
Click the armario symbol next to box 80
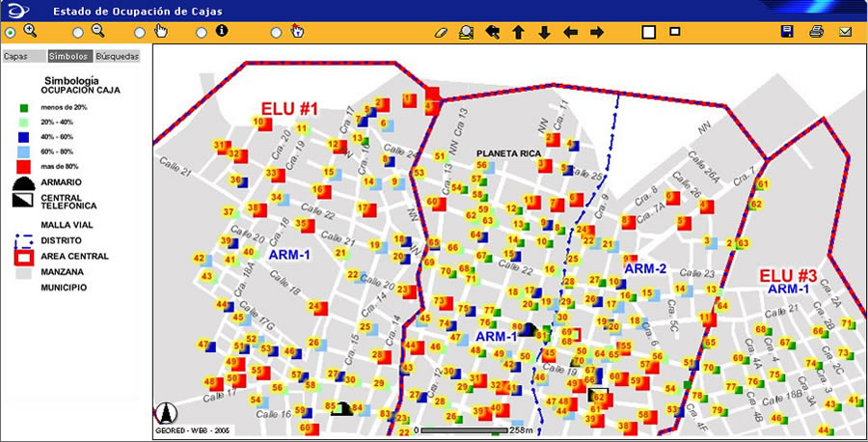coord(528,329)
